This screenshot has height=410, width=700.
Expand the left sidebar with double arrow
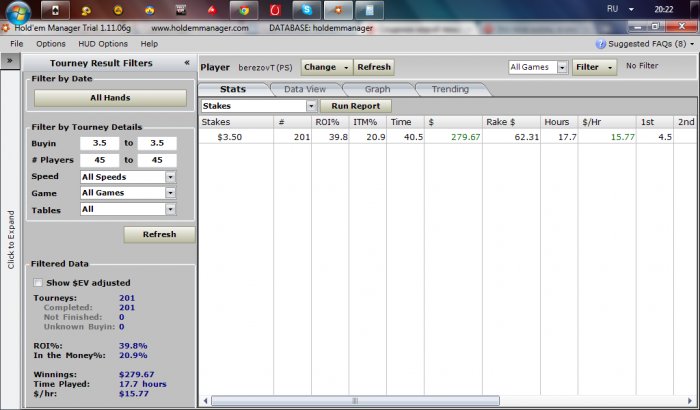point(9,61)
